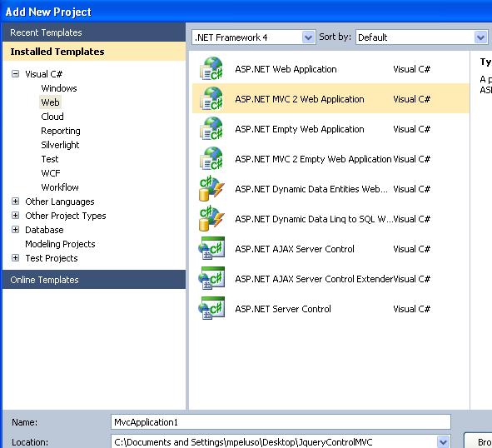Select ASP.NET Dynamic Data Entities Web name
The width and height of the screenshot is (492, 448).
pyautogui.click(x=311, y=189)
